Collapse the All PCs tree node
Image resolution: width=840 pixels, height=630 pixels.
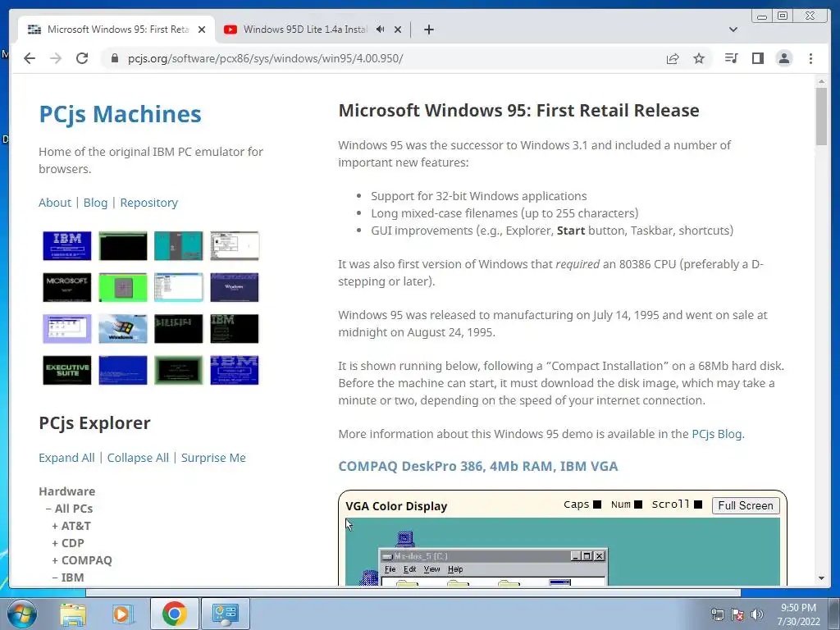(x=69, y=509)
